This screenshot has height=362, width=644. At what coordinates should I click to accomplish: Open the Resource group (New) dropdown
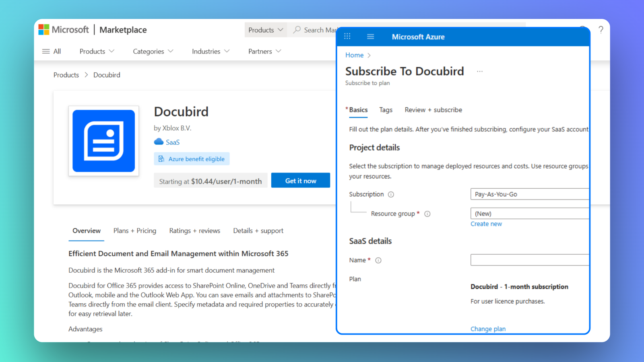pos(530,214)
